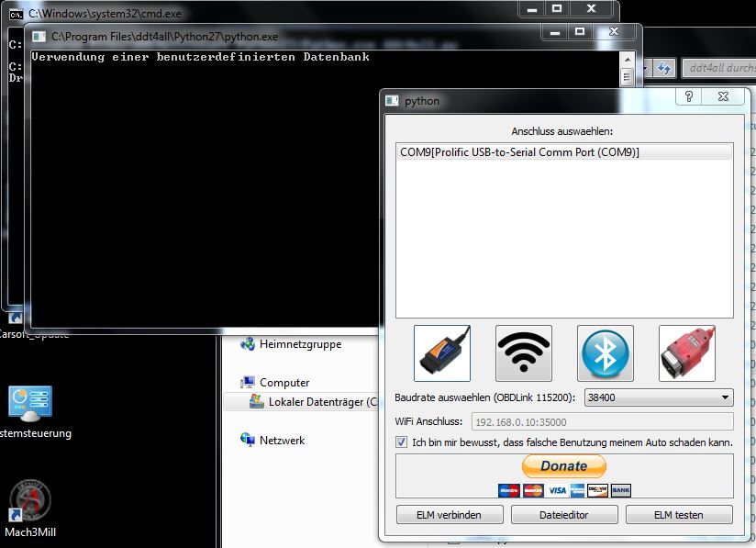The width and height of the screenshot is (756, 548).
Task: Click the help question mark button
Action: click(x=689, y=97)
